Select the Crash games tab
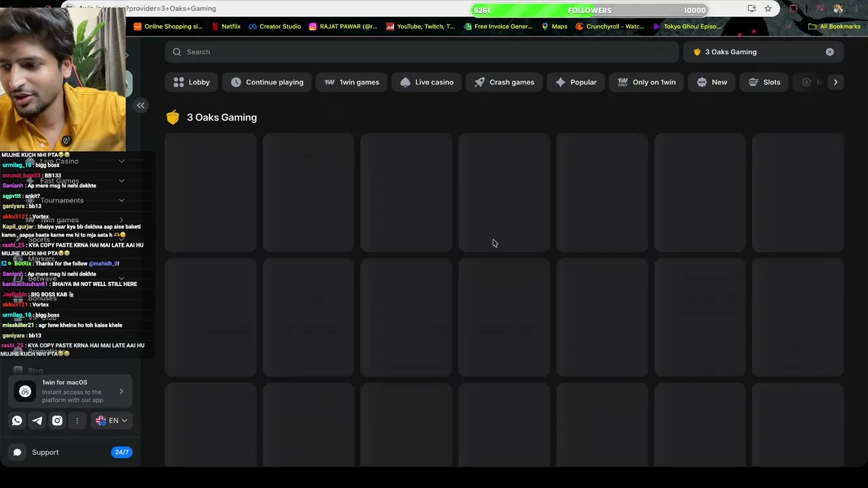Image resolution: width=868 pixels, height=488 pixels. (x=504, y=82)
